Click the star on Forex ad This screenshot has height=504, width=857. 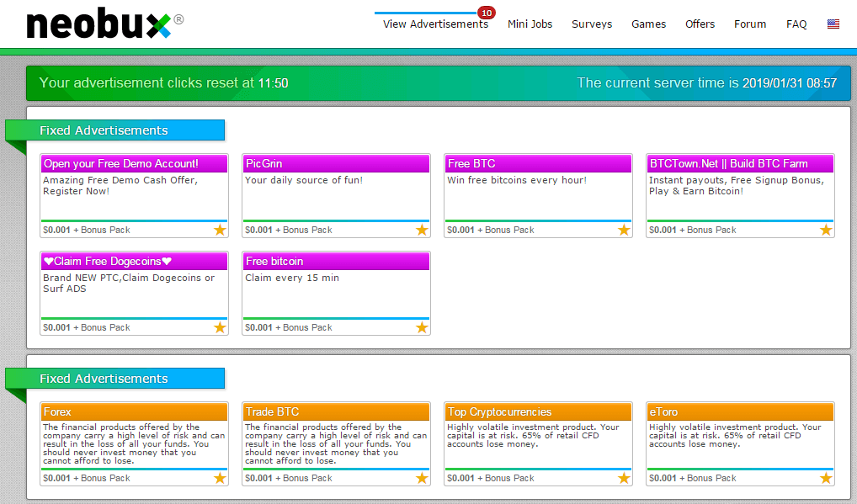(x=220, y=478)
